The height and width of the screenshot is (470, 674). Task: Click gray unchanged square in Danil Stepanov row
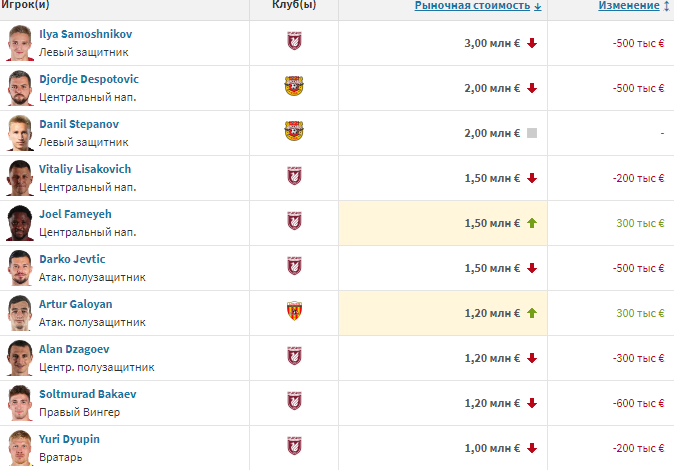pyautogui.click(x=532, y=133)
